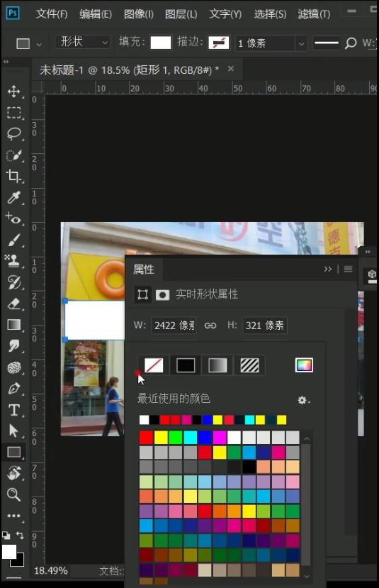Select the Move tool
This screenshot has height=588, width=379.
tap(14, 91)
